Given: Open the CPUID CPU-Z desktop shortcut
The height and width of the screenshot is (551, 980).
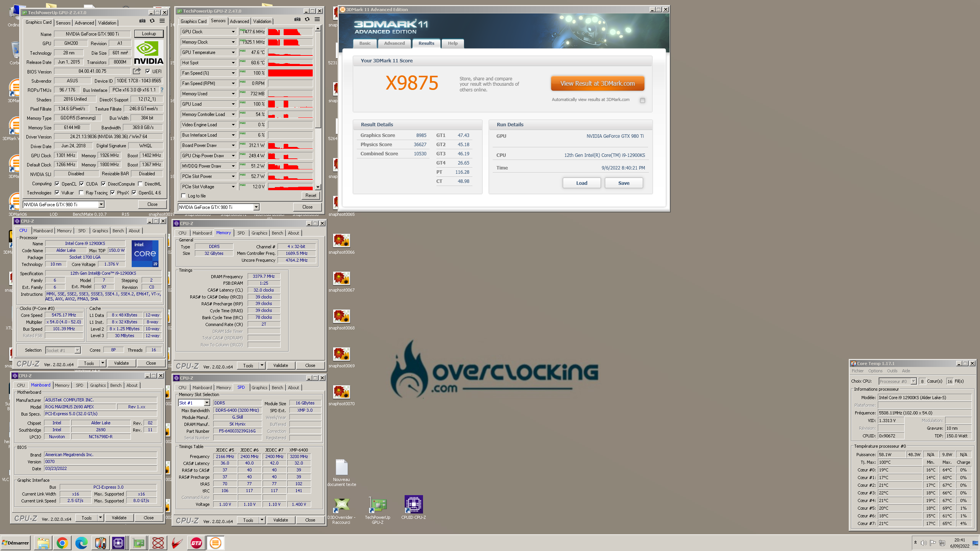Looking at the screenshot, I should click(x=413, y=508).
